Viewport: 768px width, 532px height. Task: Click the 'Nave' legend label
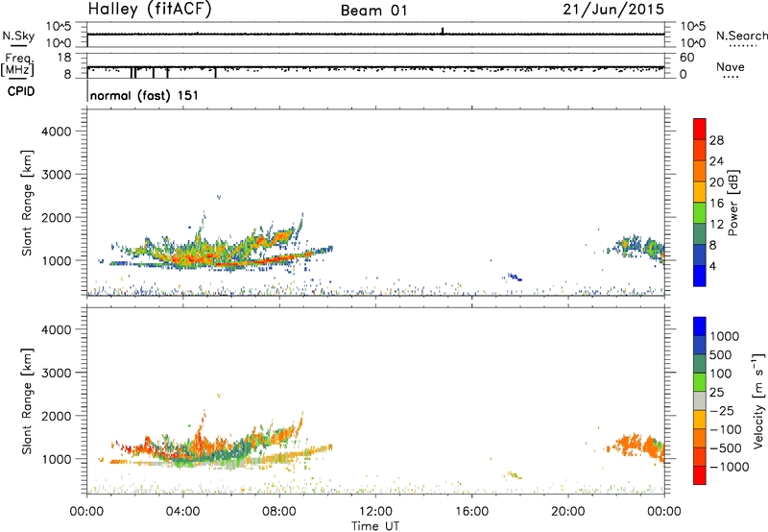[731, 66]
